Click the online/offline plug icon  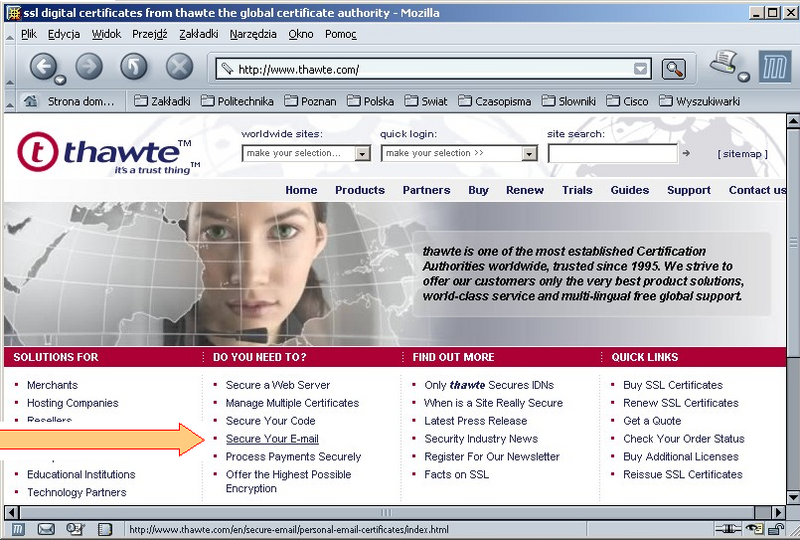(727, 529)
